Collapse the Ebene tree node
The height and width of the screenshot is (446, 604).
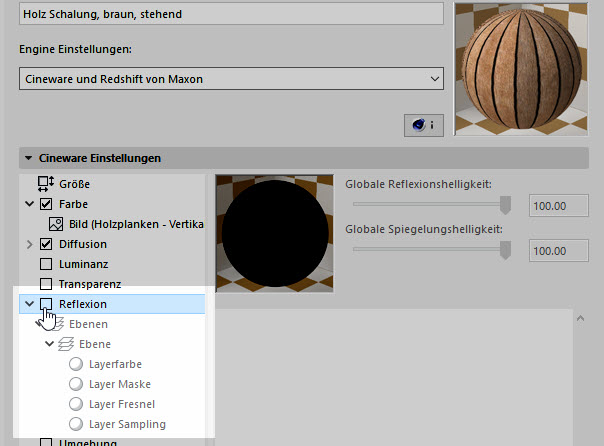click(49, 344)
